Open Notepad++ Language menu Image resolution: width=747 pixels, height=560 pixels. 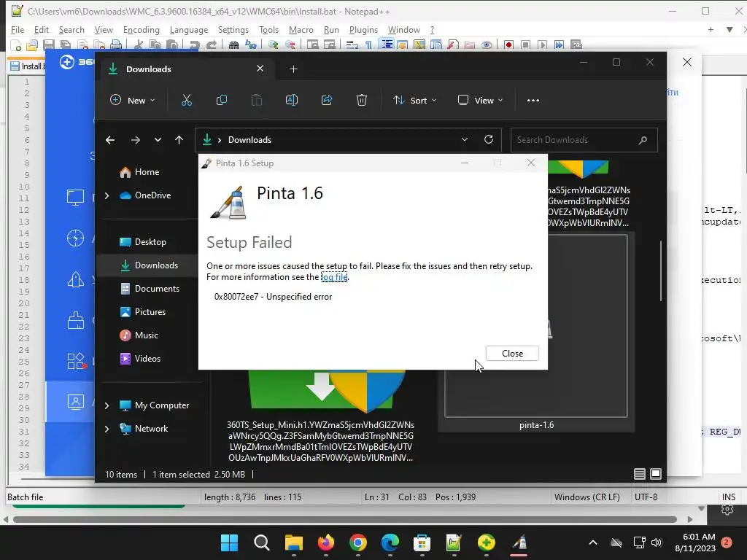click(189, 29)
